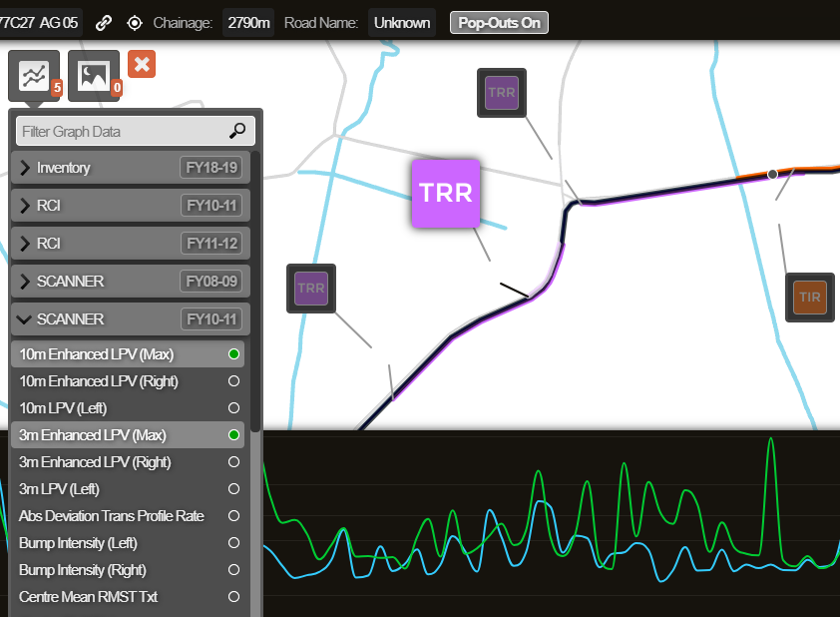840x617 pixels.
Task: Toggle the Pop-Outs On button
Action: click(x=499, y=23)
